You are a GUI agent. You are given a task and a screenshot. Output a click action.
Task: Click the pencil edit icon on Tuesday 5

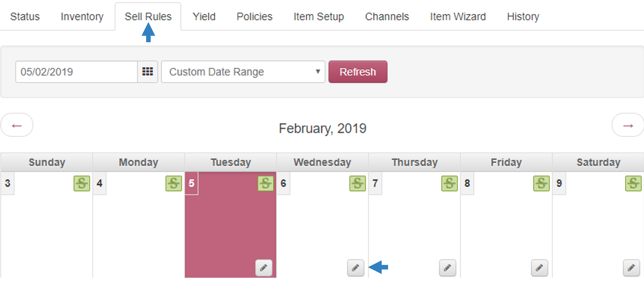tap(264, 268)
